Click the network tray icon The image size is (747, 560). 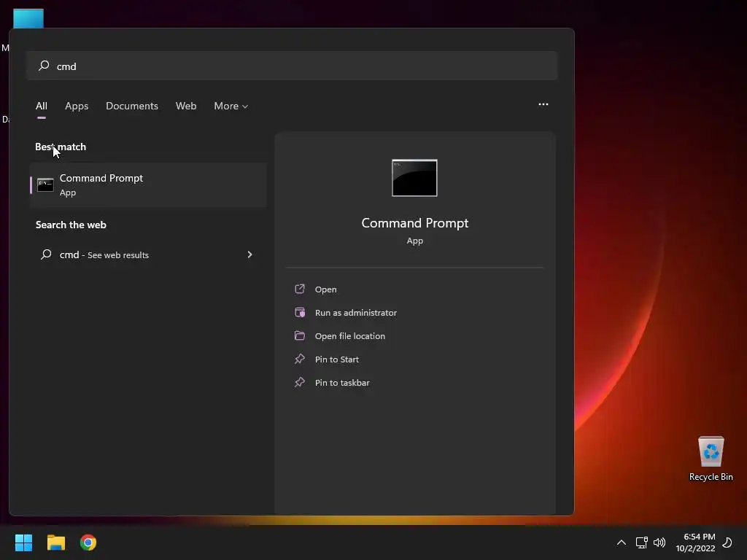(641, 542)
